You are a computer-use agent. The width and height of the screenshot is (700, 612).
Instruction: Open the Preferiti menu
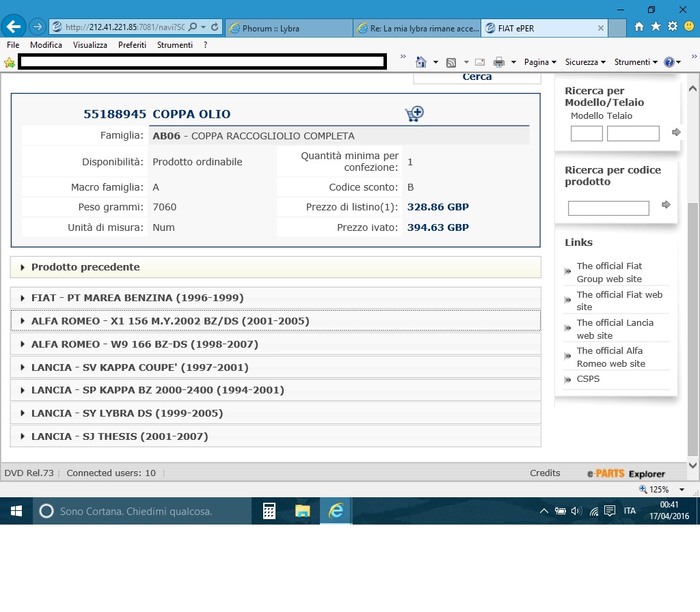point(132,45)
